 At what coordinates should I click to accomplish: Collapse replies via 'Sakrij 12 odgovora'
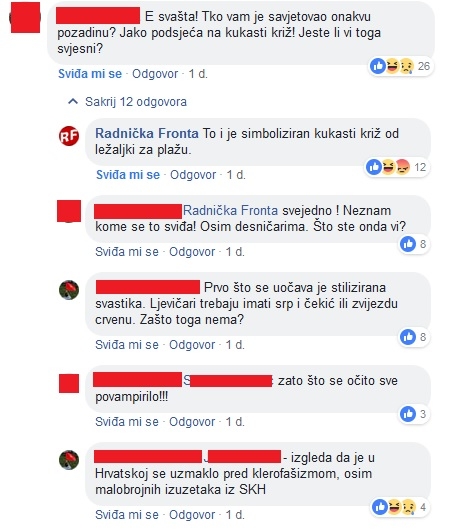tap(136, 102)
